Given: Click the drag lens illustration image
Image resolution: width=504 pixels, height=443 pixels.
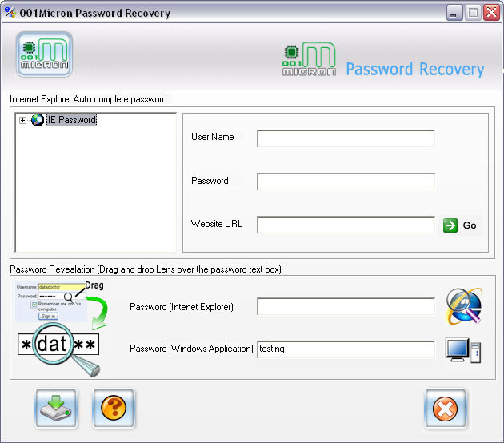Looking at the screenshot, I should pyautogui.click(x=61, y=329).
